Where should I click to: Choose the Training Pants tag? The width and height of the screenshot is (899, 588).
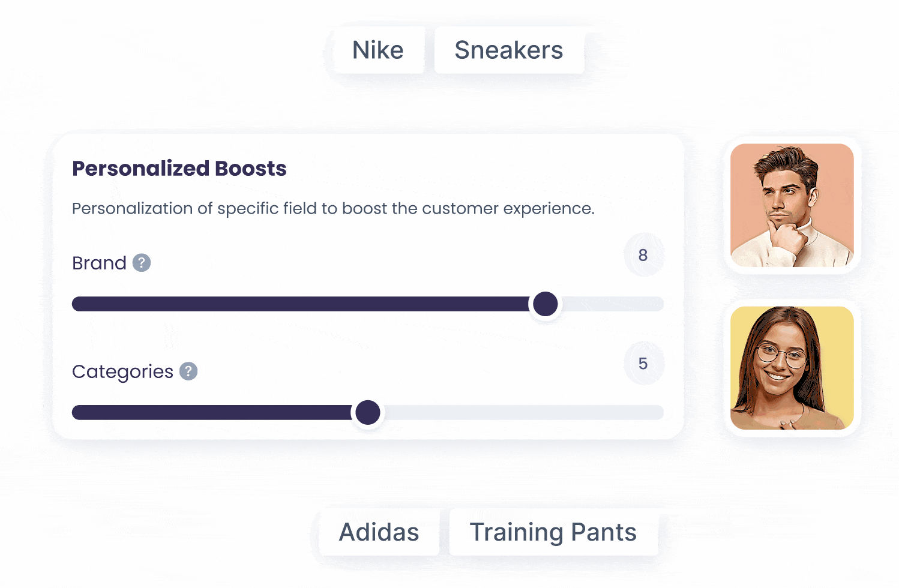point(553,532)
